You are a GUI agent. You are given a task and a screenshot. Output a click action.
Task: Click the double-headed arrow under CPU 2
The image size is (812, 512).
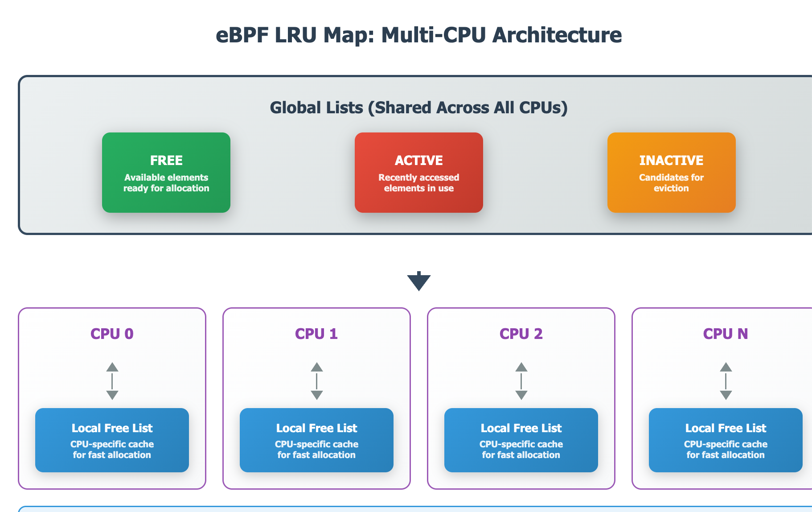click(x=521, y=381)
